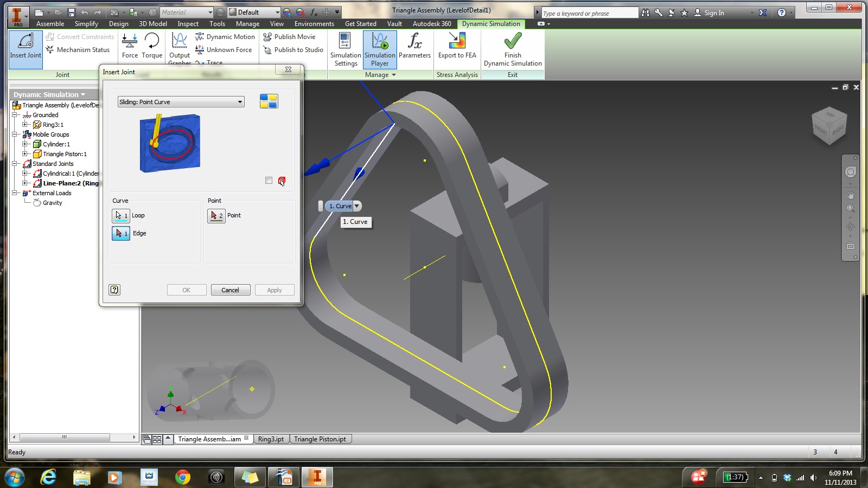
Task: Click the binoculars search icon
Action: click(646, 12)
